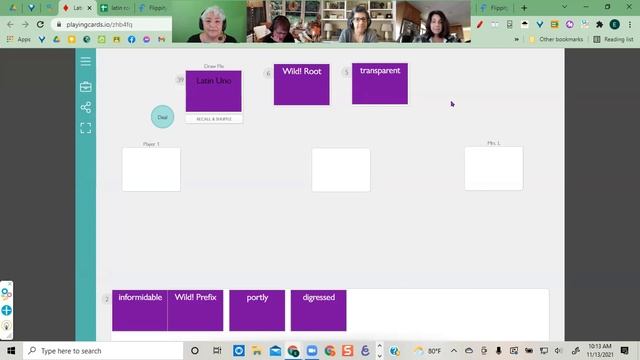Click the volume icon in tray
This screenshot has height=360, width=640.
tap(558, 351)
